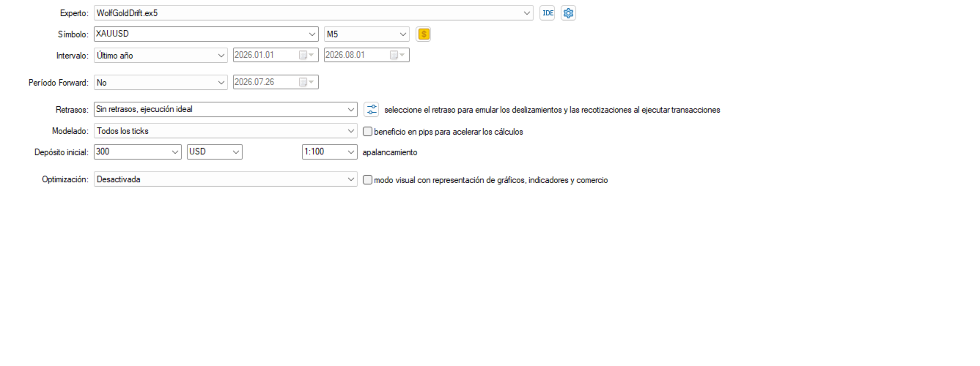980x366 pixels.
Task: Open symbol specification dollar icon
Action: coord(423,34)
